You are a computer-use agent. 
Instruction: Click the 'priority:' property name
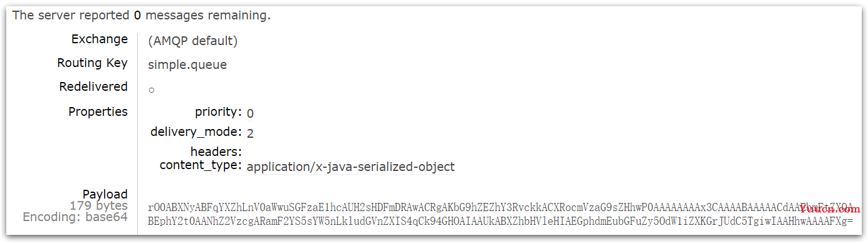point(218,112)
